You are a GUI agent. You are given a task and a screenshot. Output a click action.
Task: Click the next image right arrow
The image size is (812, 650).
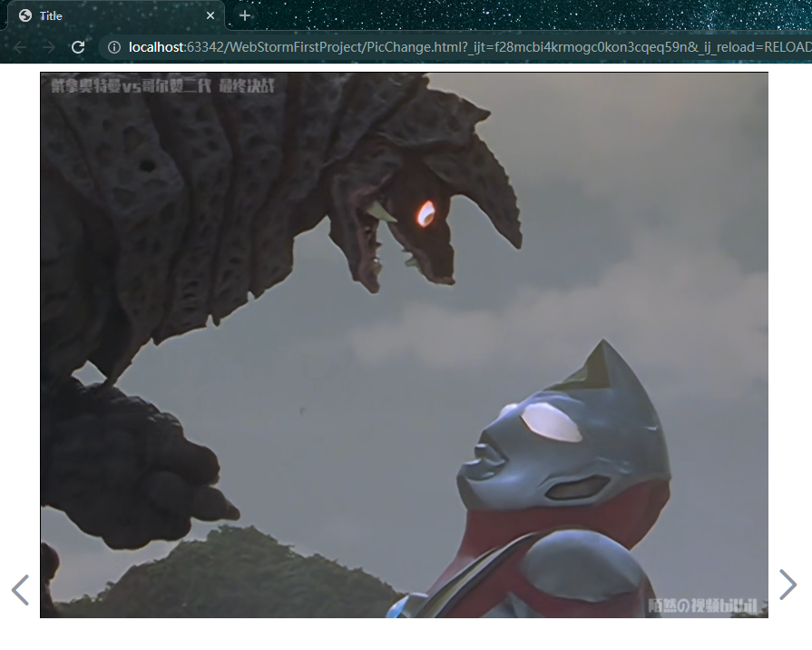point(788,585)
